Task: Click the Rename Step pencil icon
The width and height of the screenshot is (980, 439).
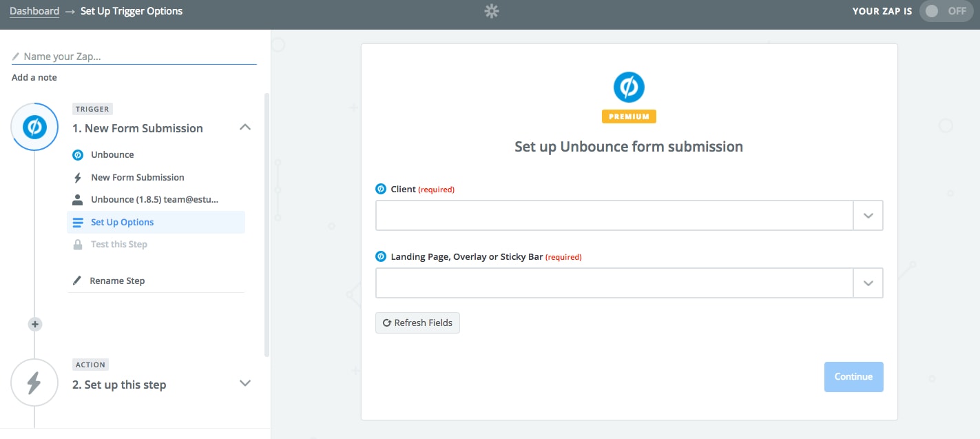Action: coord(77,280)
